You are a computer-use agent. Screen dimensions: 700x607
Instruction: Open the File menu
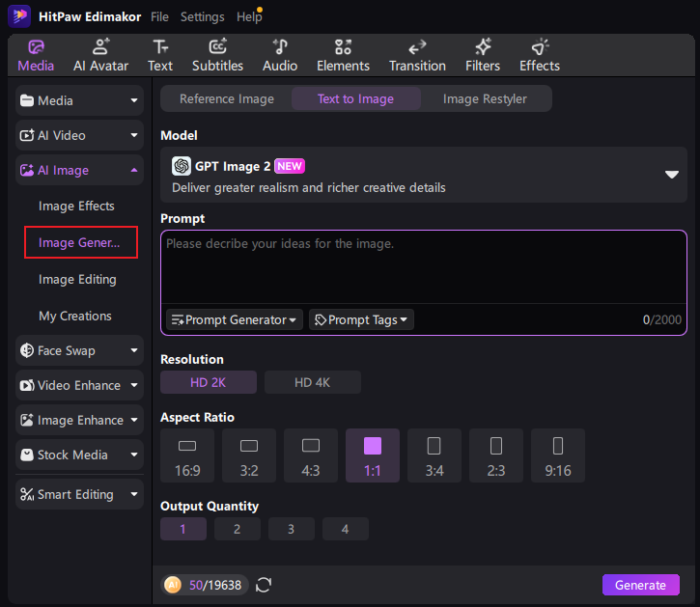tap(159, 17)
